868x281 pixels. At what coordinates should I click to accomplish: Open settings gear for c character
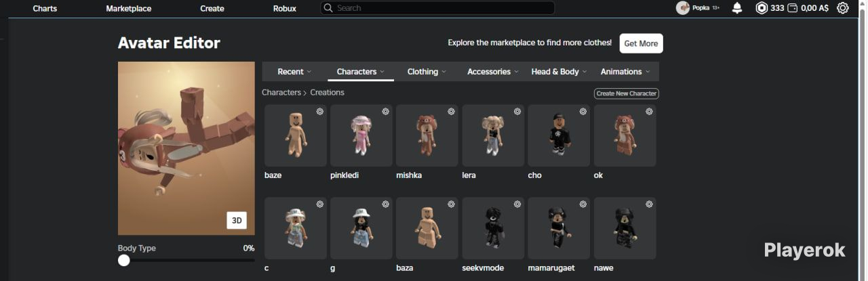tap(319, 204)
